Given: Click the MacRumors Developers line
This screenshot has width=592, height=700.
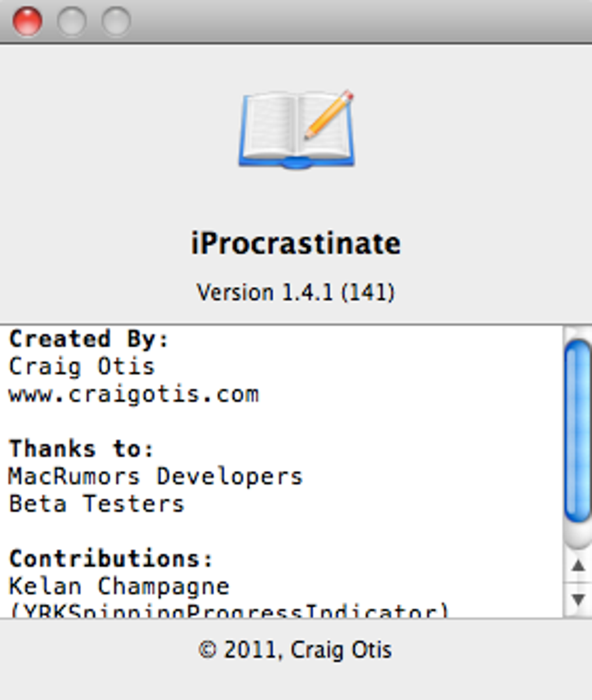Looking at the screenshot, I should pyautogui.click(x=156, y=477).
